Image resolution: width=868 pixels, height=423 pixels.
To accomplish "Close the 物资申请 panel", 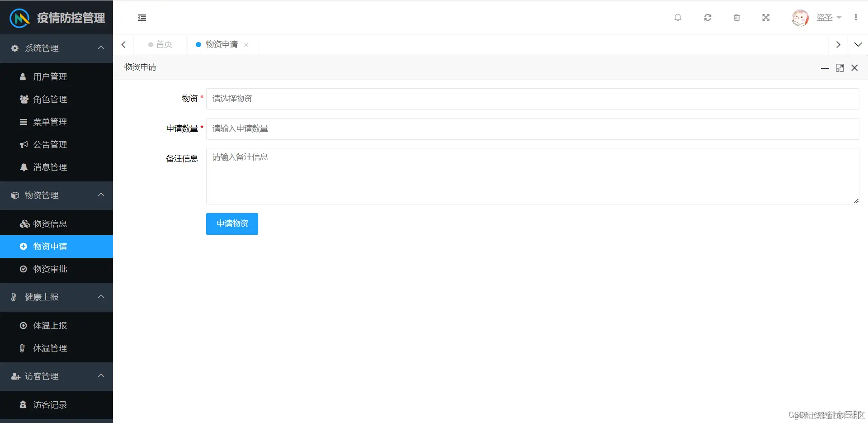I will pos(854,68).
